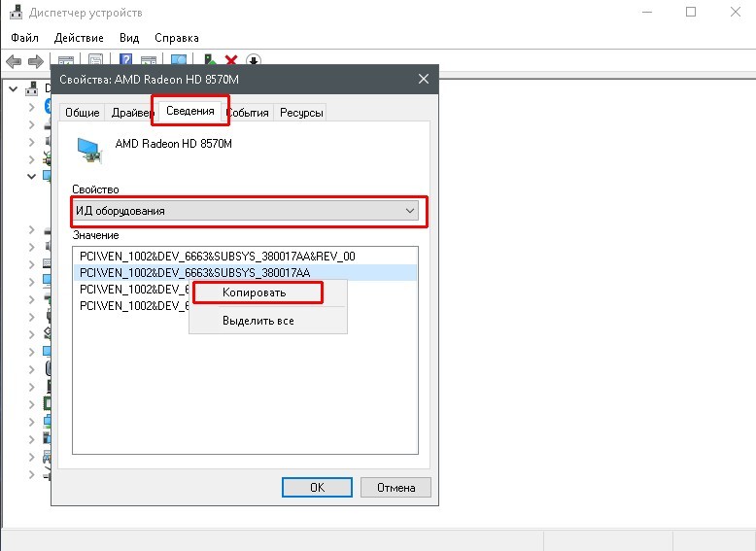Open the Действие menu
Image resolution: width=756 pixels, height=551 pixels.
tap(79, 38)
